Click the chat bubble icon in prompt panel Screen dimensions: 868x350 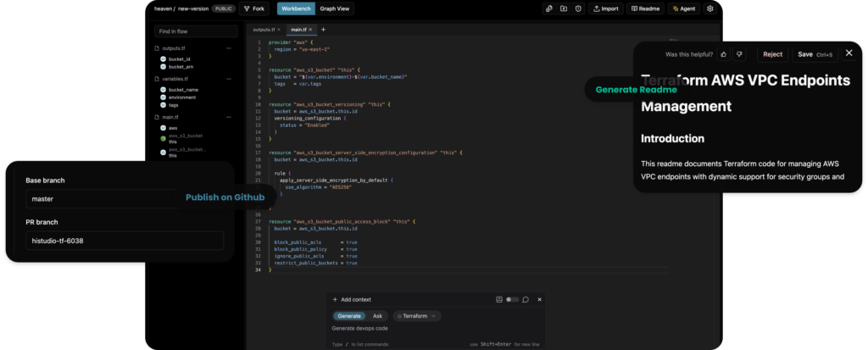click(x=526, y=300)
